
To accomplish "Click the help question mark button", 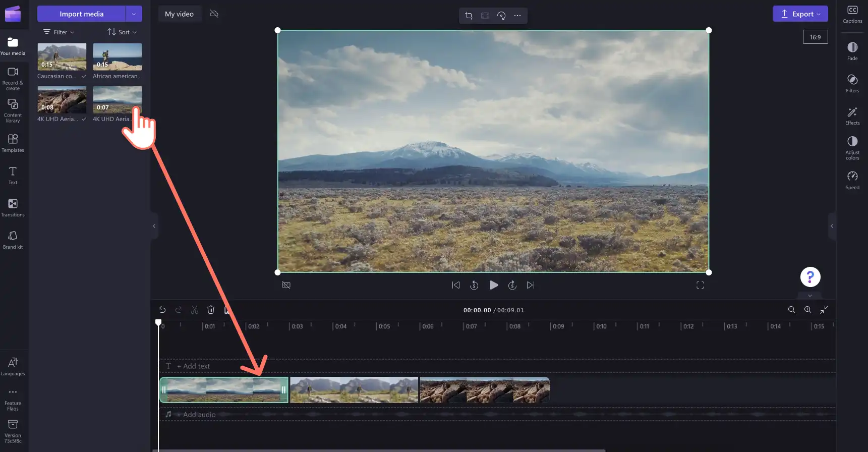I will tap(810, 276).
